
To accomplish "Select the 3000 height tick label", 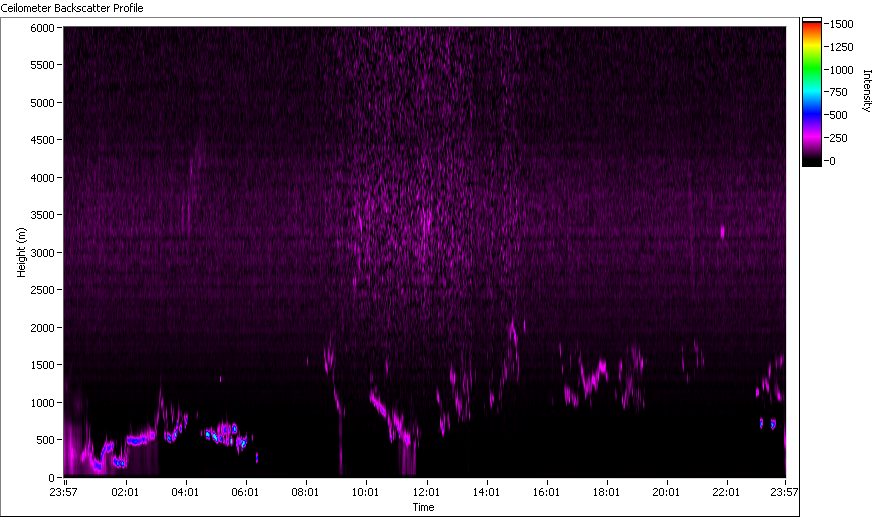I will pyautogui.click(x=42, y=253).
